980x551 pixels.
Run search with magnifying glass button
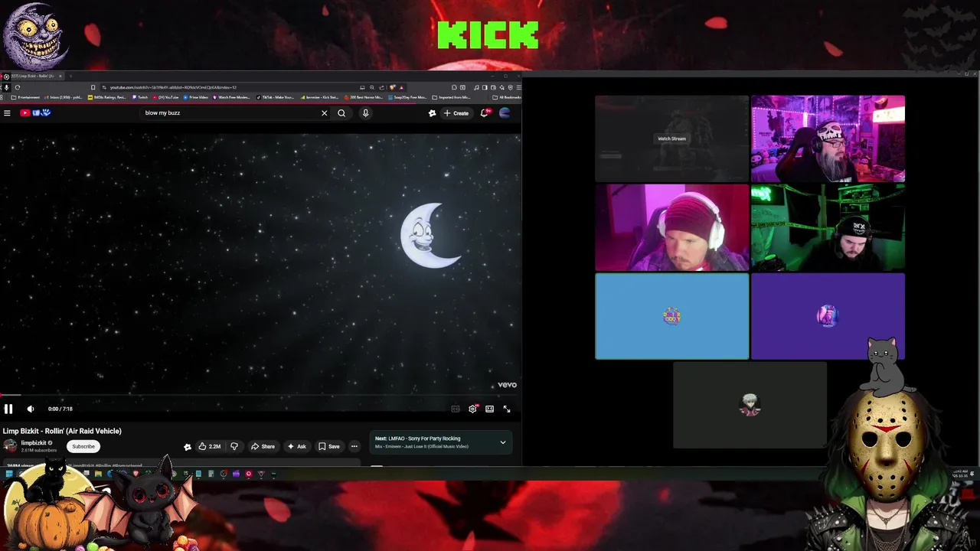pos(341,113)
